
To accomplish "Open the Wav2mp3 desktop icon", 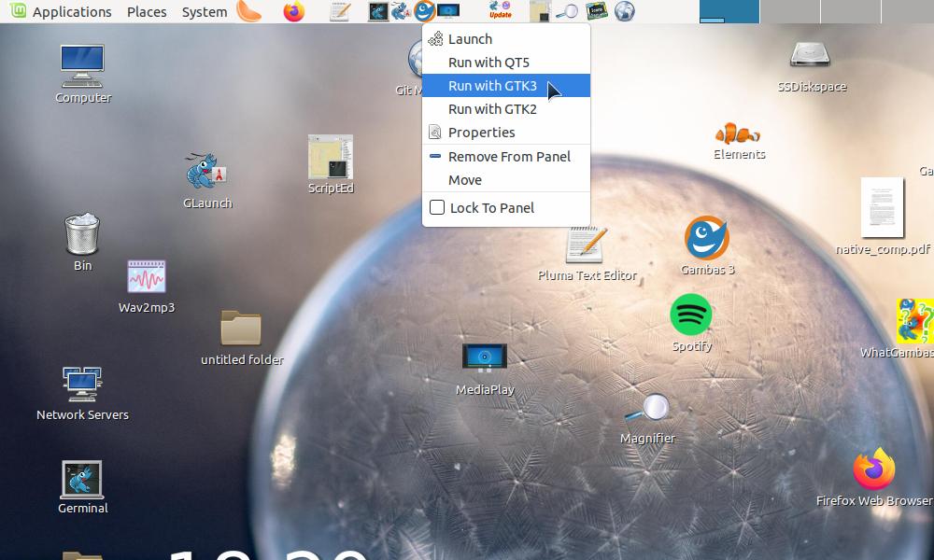I will click(x=147, y=277).
